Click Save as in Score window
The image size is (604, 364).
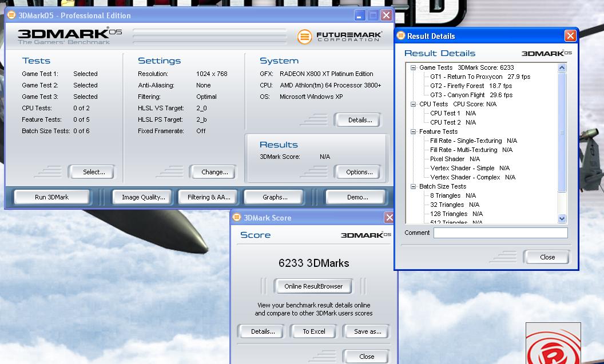367,331
